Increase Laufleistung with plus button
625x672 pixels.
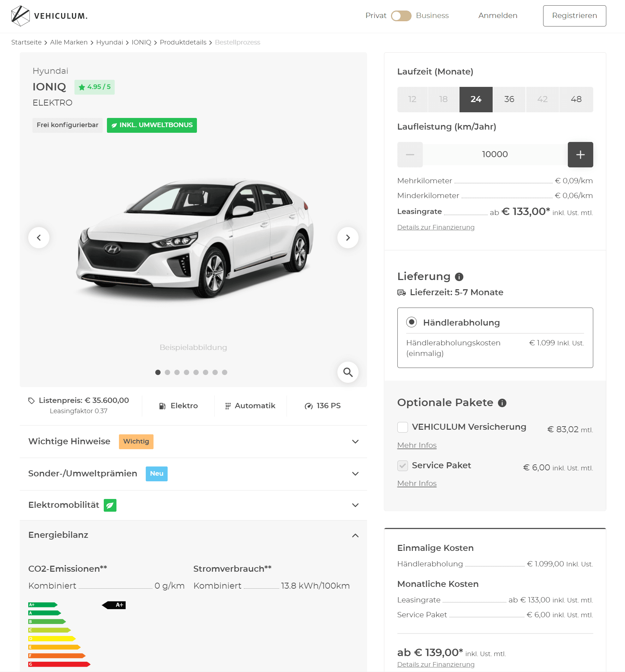[x=580, y=155]
